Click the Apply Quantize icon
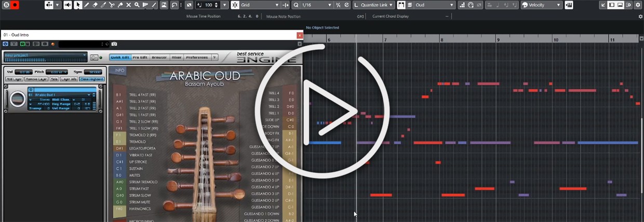The width and height of the screenshot is (644, 222). click(339, 5)
